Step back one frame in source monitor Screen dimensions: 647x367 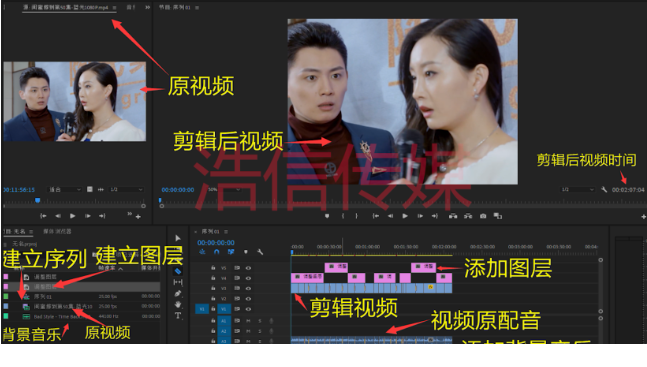pos(58,216)
